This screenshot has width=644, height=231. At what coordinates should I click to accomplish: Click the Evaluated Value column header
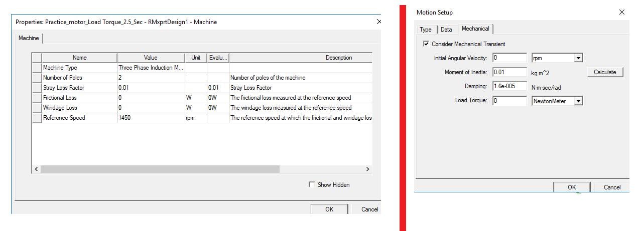[218, 58]
